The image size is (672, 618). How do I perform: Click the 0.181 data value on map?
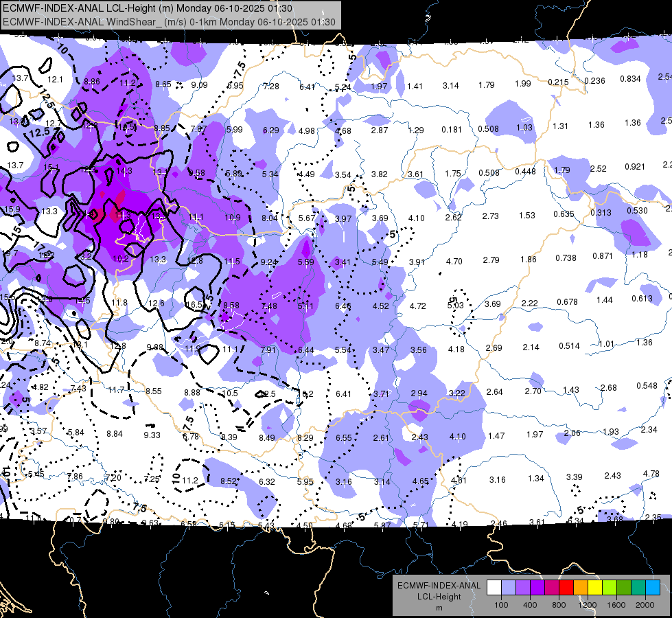pos(452,130)
